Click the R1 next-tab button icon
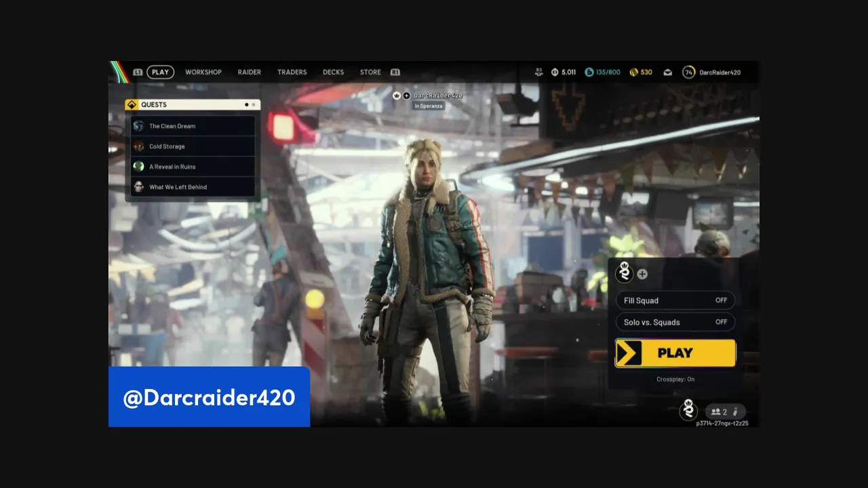 point(395,72)
